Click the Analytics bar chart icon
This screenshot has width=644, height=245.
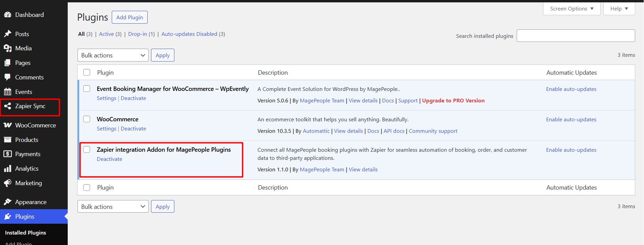click(x=7, y=169)
